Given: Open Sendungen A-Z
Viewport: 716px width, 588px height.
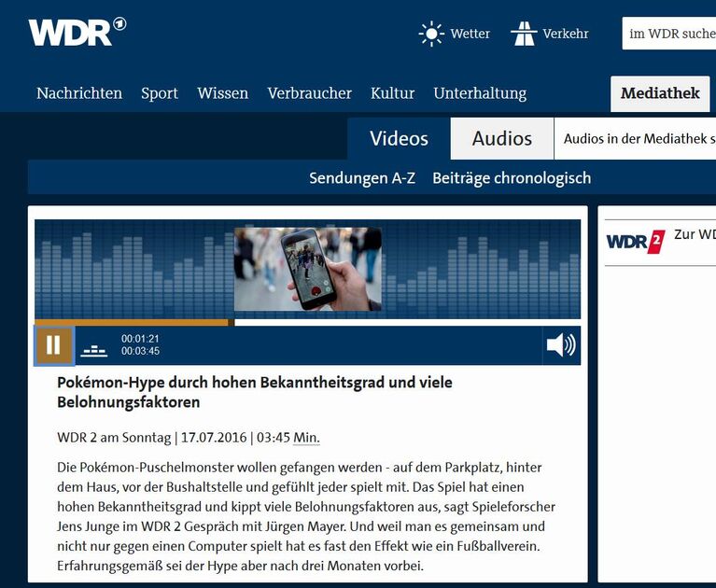Looking at the screenshot, I should pos(362,178).
